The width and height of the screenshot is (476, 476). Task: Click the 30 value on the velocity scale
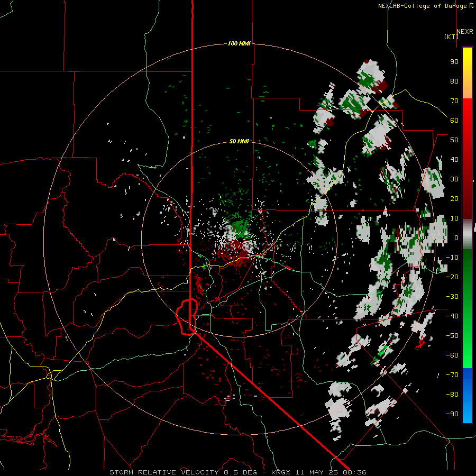(454, 179)
